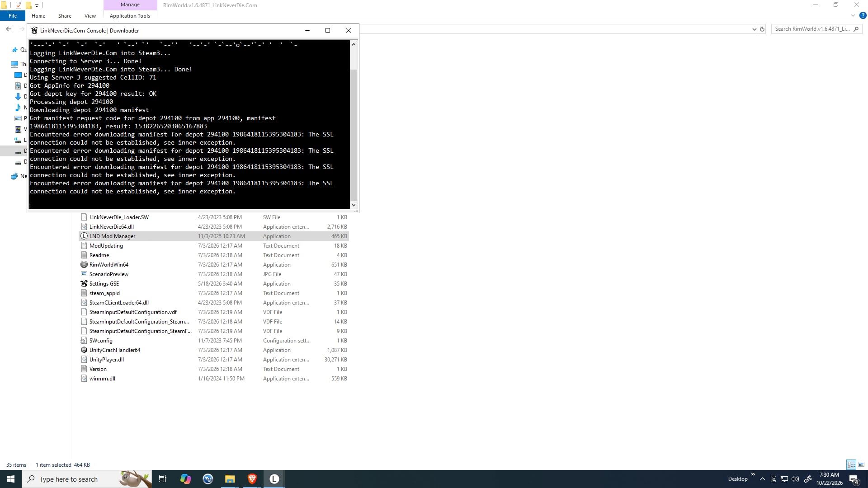Click the volume speaker tray icon
Viewport: 868px width, 488px height.
795,479
